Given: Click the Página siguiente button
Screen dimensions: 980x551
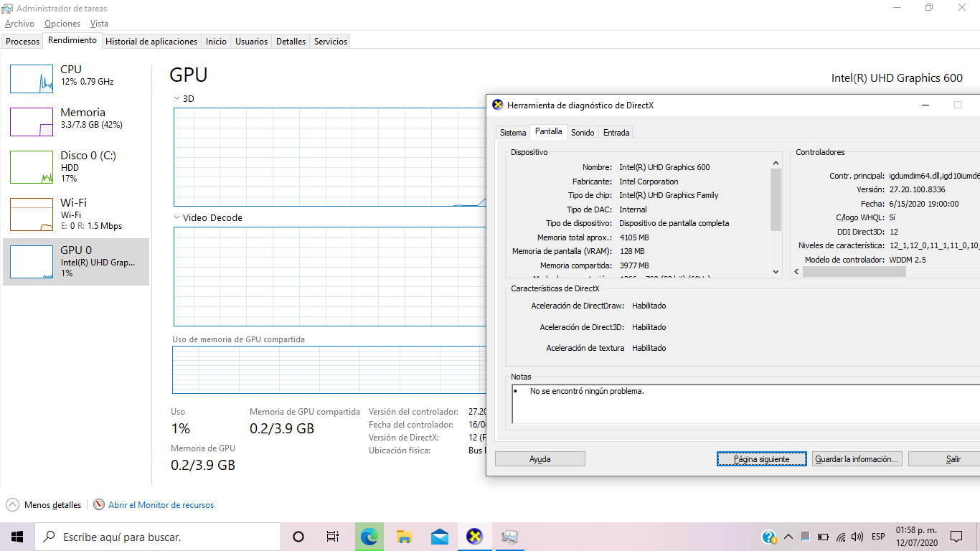Looking at the screenshot, I should (x=762, y=459).
